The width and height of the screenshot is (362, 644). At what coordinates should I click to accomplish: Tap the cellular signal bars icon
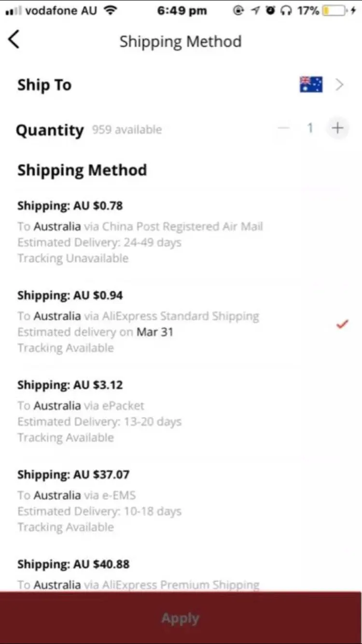(13, 11)
